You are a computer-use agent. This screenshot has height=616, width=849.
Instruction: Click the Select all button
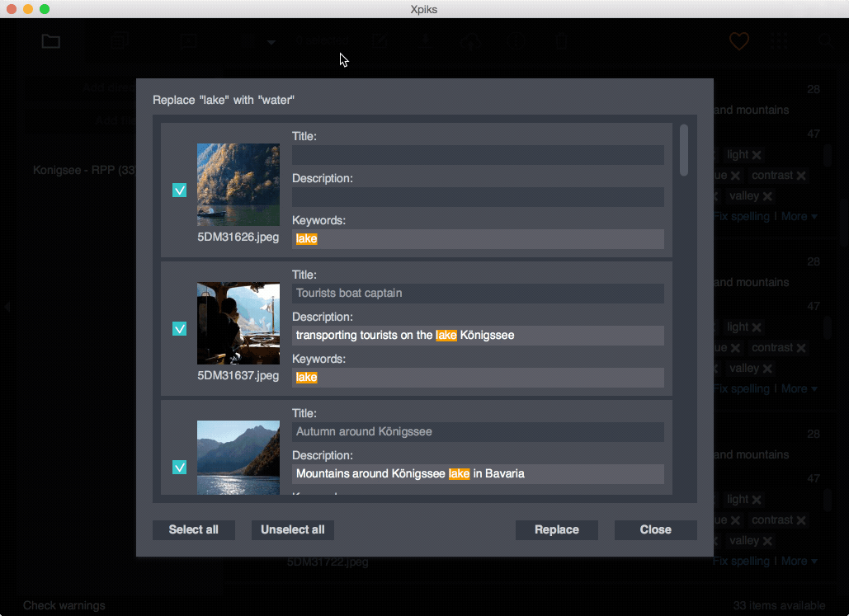(x=194, y=529)
